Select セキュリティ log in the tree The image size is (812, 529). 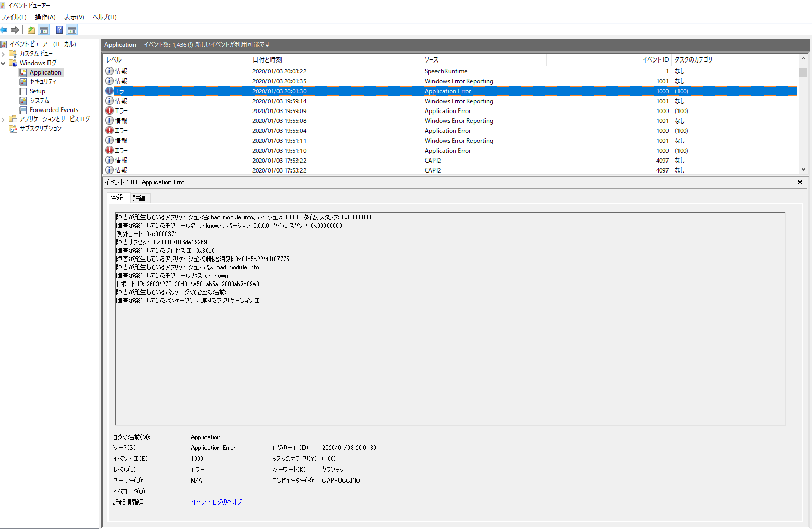(43, 82)
